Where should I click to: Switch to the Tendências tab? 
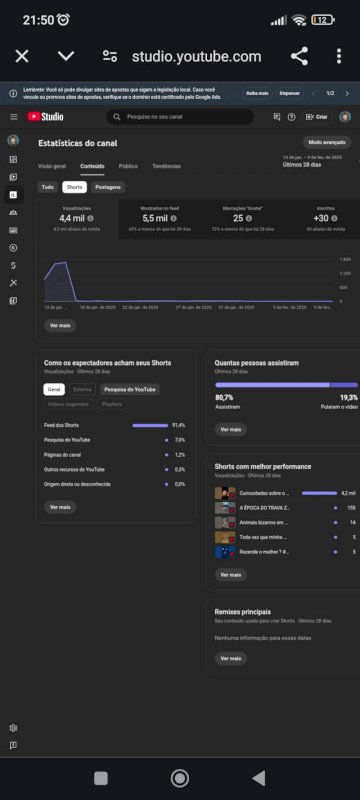(166, 166)
